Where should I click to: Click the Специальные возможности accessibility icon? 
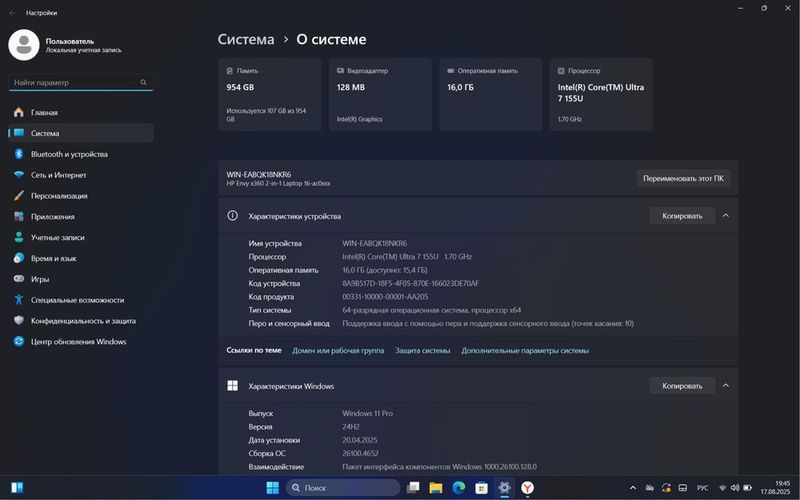point(19,300)
